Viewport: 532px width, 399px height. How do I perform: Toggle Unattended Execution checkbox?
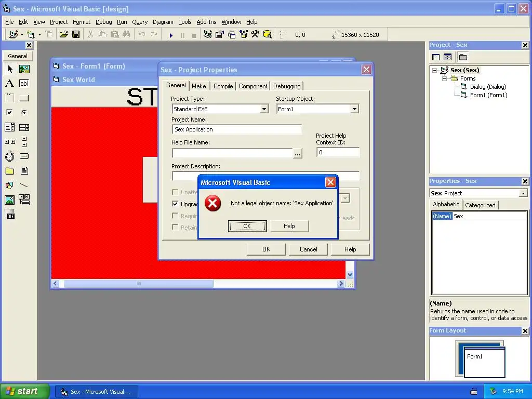pyautogui.click(x=175, y=192)
